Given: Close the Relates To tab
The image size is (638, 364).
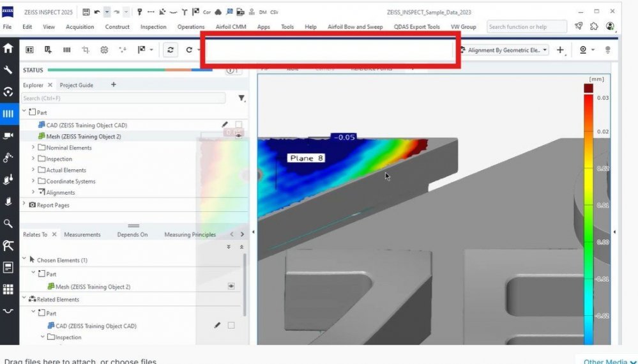Looking at the screenshot, I should [x=54, y=234].
